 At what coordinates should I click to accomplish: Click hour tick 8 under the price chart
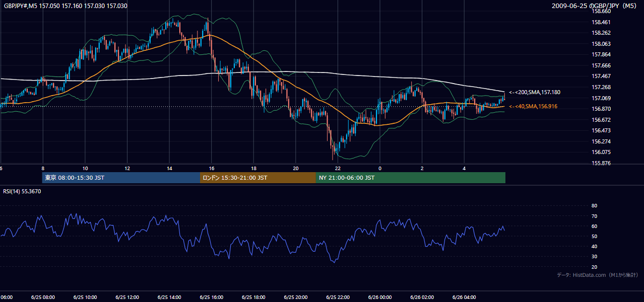[43, 169]
